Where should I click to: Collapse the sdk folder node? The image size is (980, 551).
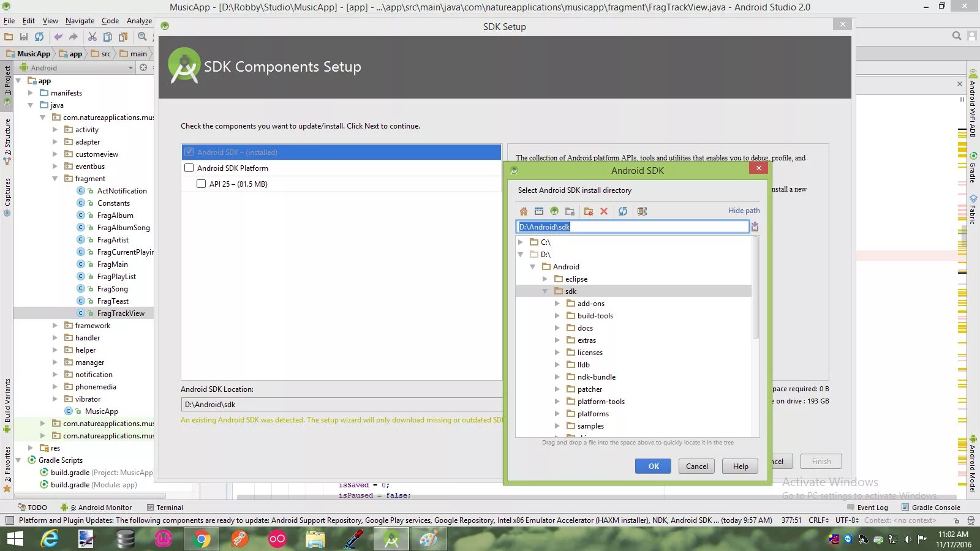click(545, 291)
